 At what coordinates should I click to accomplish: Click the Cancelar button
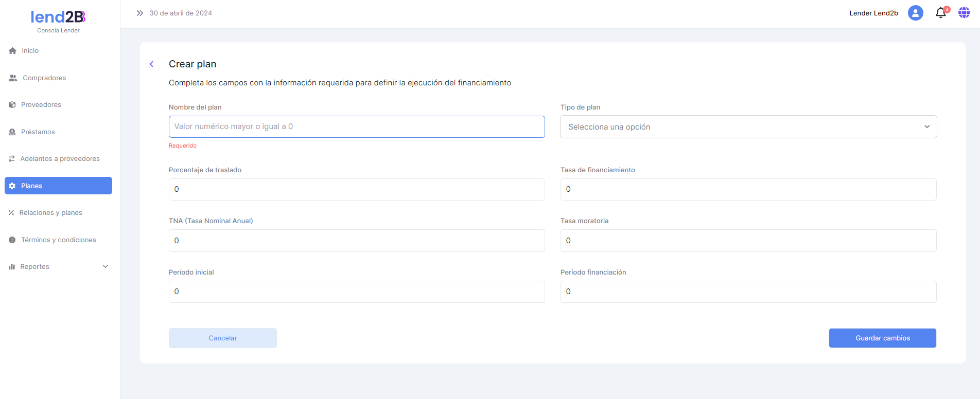222,338
